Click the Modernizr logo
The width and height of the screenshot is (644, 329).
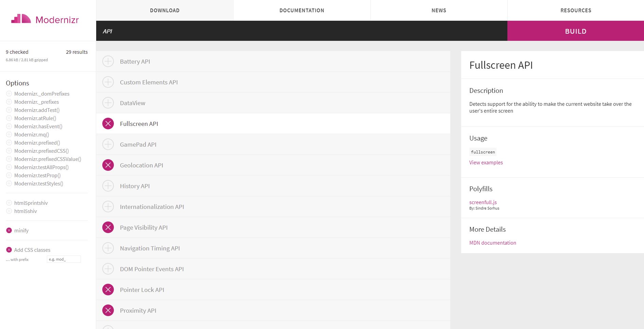(45, 20)
